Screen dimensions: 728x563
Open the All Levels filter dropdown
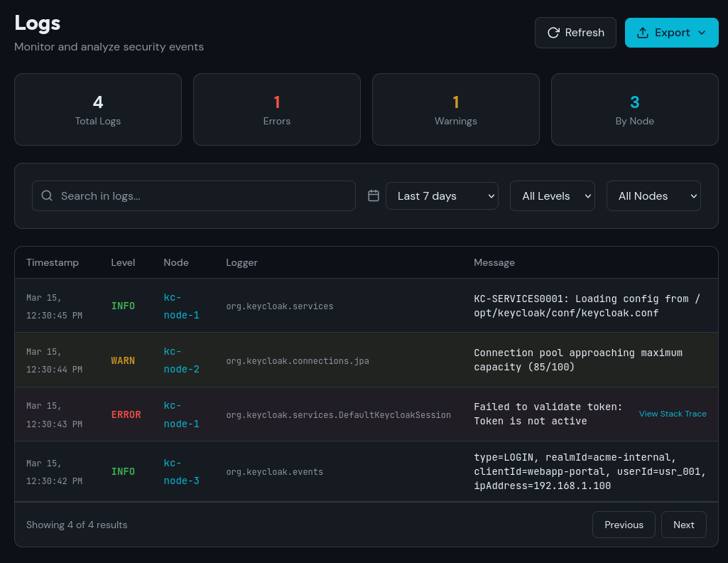click(552, 195)
